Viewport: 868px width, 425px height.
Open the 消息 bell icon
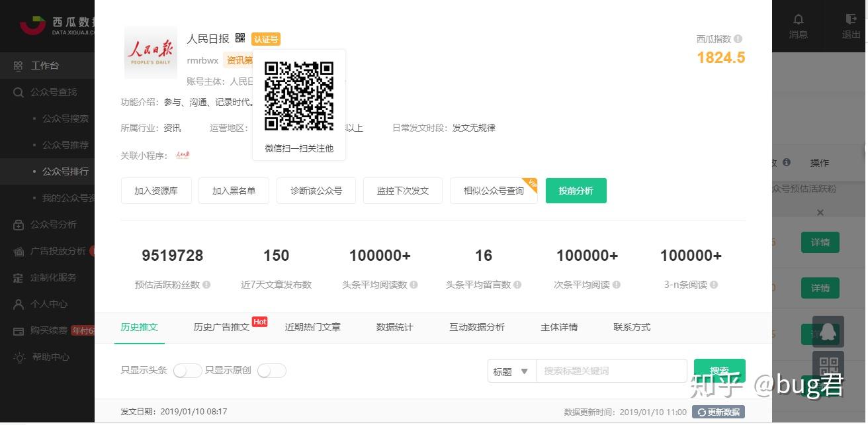pyautogui.click(x=799, y=19)
